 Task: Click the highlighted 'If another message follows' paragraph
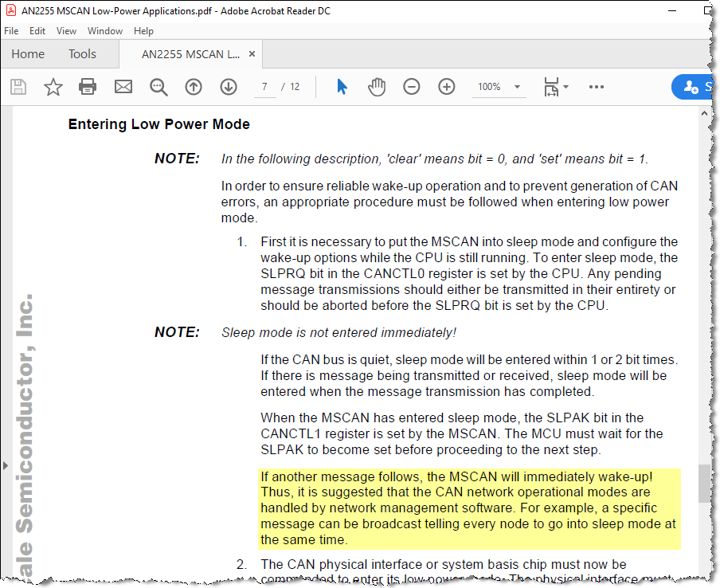click(x=469, y=508)
